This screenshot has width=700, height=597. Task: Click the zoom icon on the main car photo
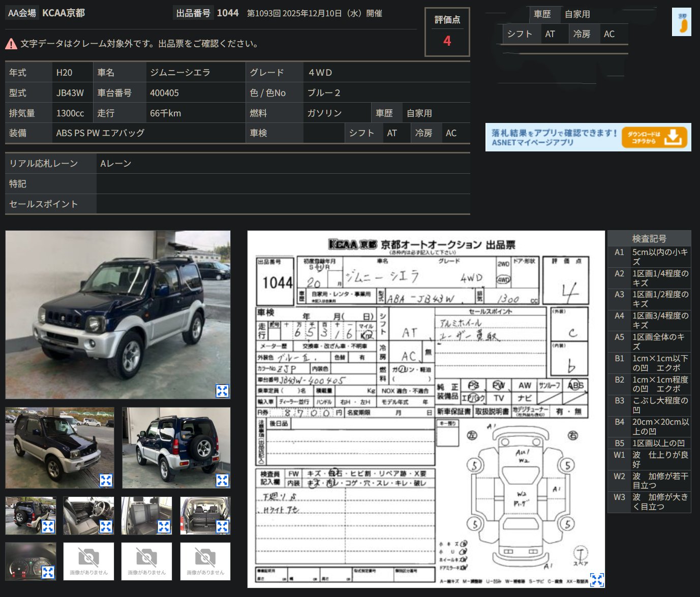pyautogui.click(x=222, y=390)
